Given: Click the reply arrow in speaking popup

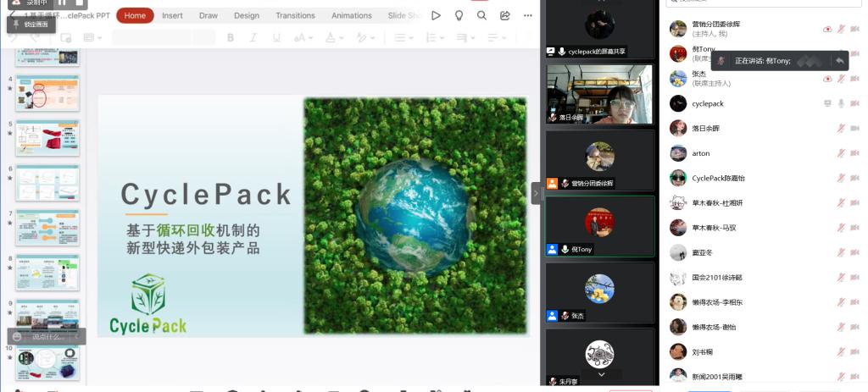Looking at the screenshot, I should pyautogui.click(x=839, y=61).
